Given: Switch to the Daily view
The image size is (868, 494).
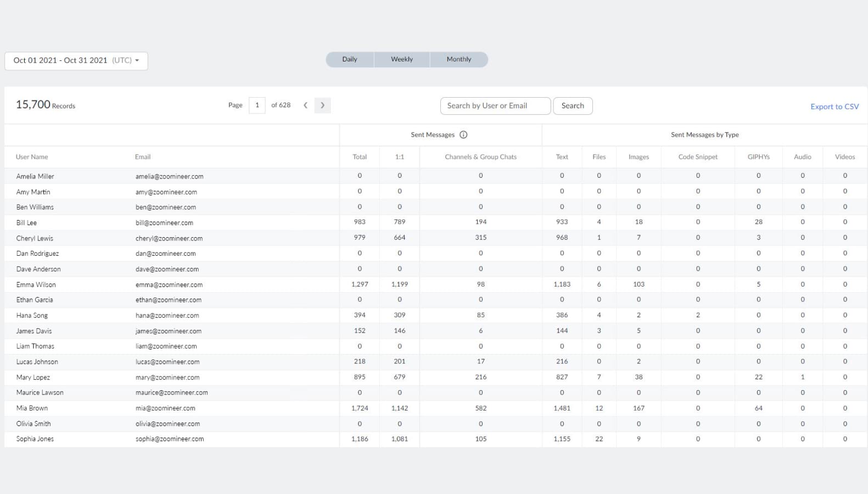Looking at the screenshot, I should [350, 59].
